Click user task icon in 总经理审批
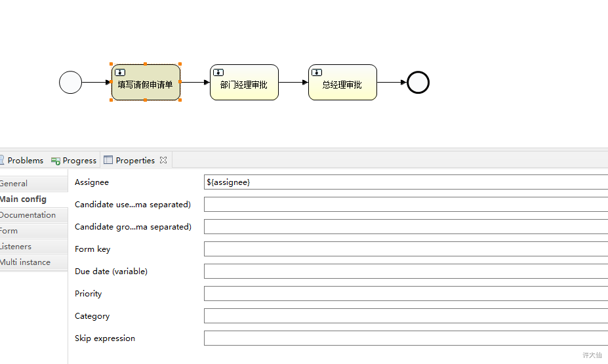This screenshot has width=608, height=364. 317,72
